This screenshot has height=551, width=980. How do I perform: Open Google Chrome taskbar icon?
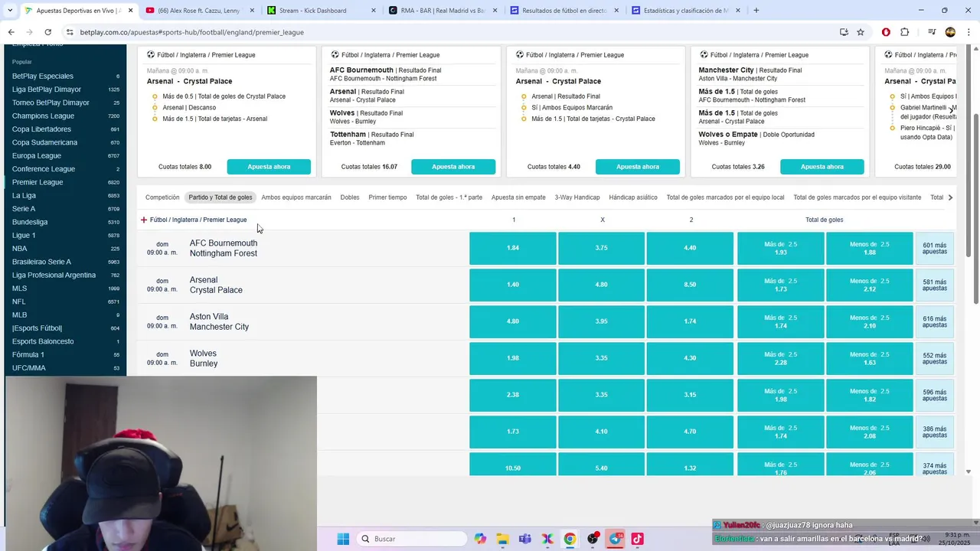(570, 539)
